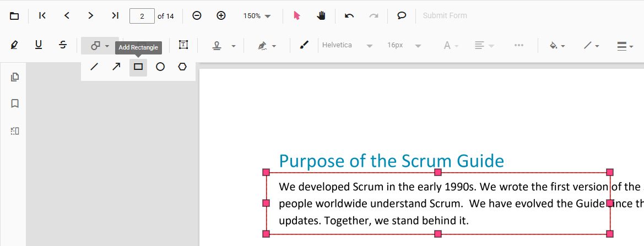Activate the text selection cursor tool
This screenshot has width=644, height=246.
(x=297, y=15)
